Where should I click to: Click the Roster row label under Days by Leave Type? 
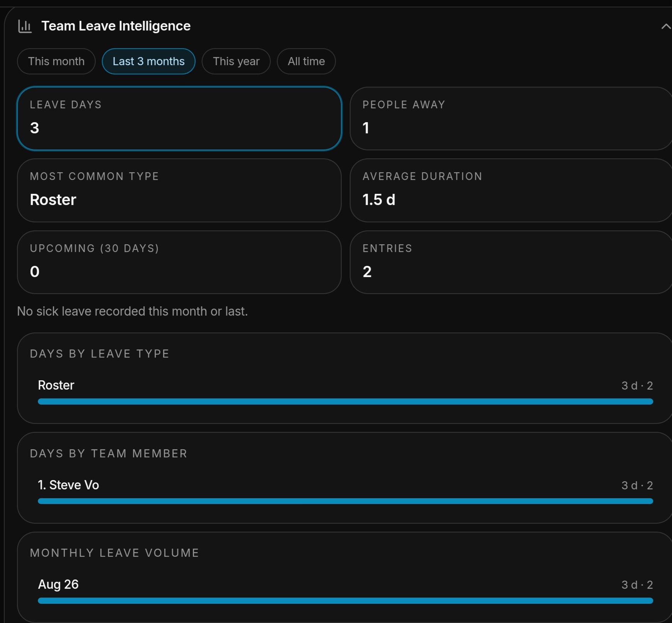pyautogui.click(x=56, y=385)
